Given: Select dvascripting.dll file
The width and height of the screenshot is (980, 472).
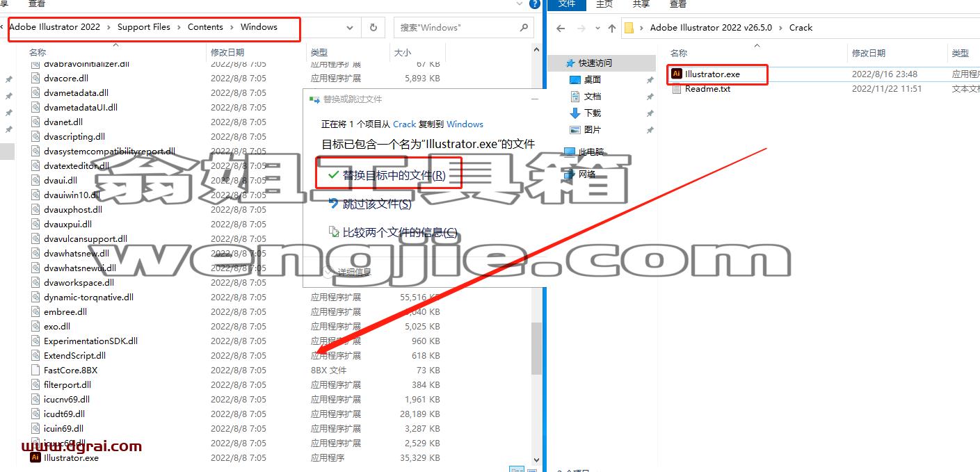Looking at the screenshot, I should [x=74, y=137].
